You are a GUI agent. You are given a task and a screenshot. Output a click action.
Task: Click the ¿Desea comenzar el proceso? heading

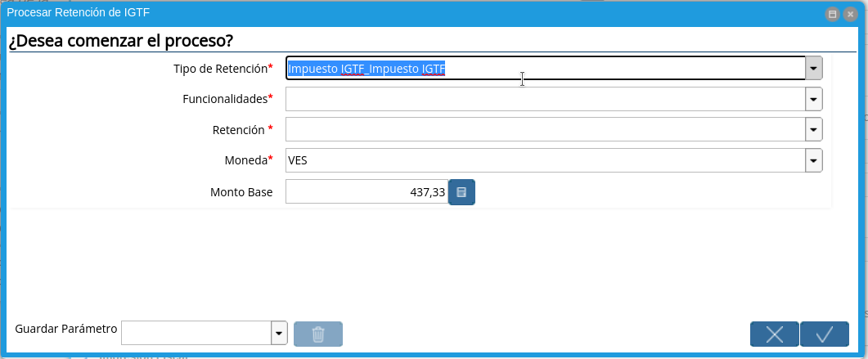(121, 42)
